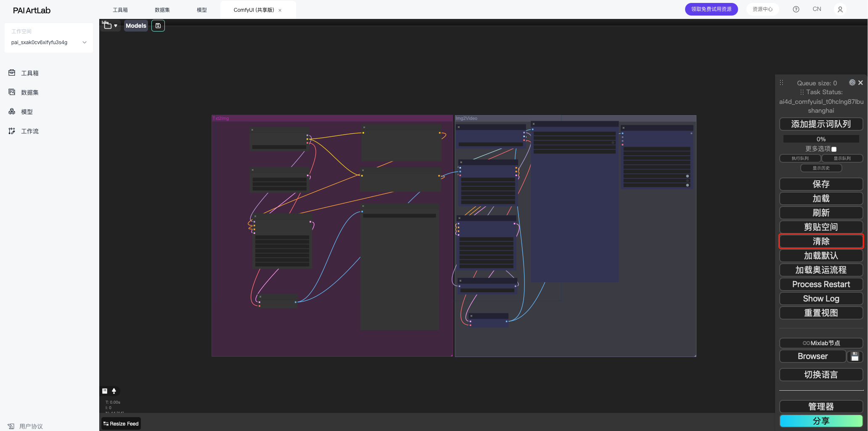Click the 保存 button

click(821, 184)
